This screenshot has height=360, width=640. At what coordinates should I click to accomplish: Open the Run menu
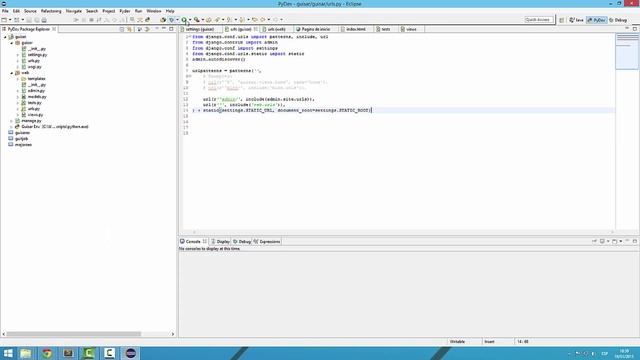tap(138, 11)
